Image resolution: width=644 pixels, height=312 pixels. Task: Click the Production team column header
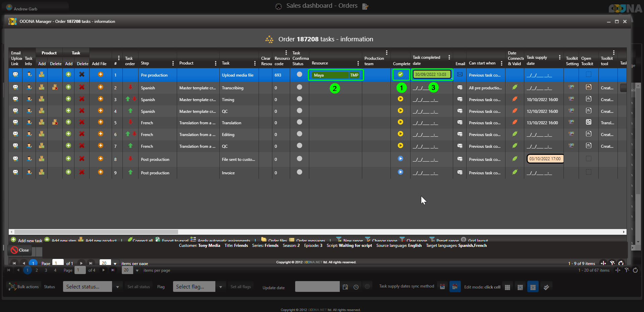374,61
